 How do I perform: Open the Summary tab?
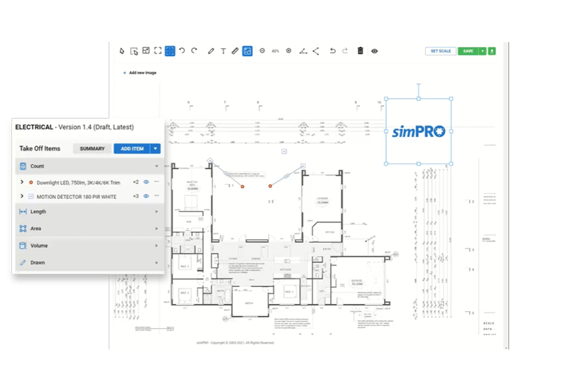[x=92, y=148]
